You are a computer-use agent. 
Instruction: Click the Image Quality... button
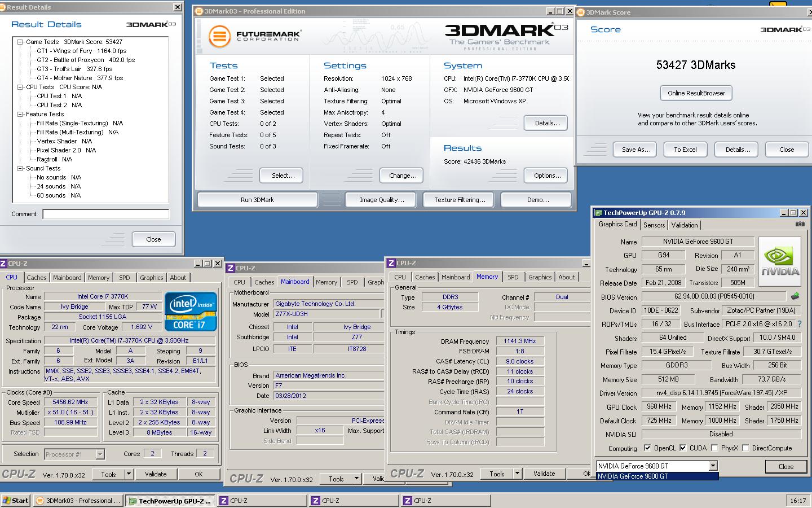tap(382, 200)
